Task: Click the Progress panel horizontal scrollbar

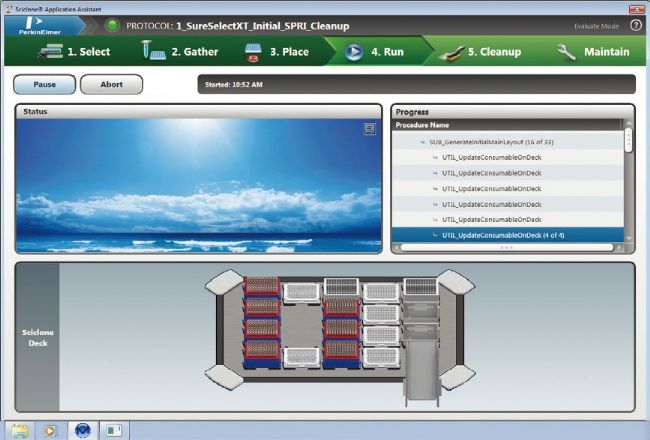Action: pos(507,247)
